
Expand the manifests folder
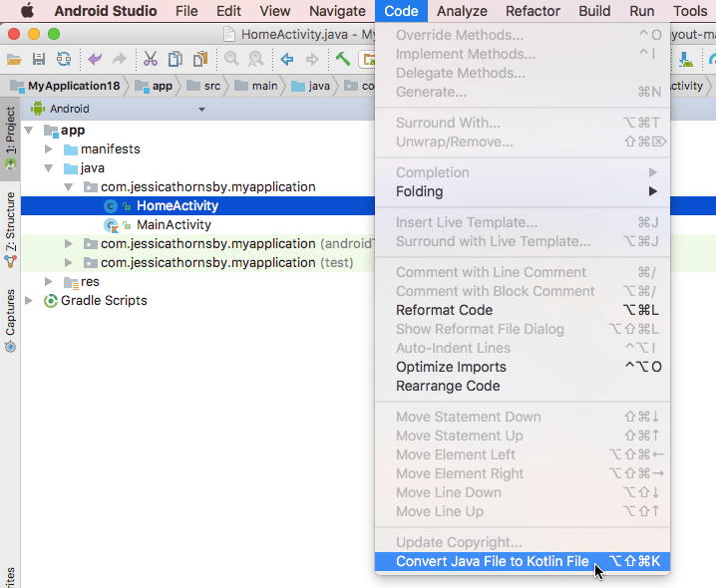[x=49, y=149]
